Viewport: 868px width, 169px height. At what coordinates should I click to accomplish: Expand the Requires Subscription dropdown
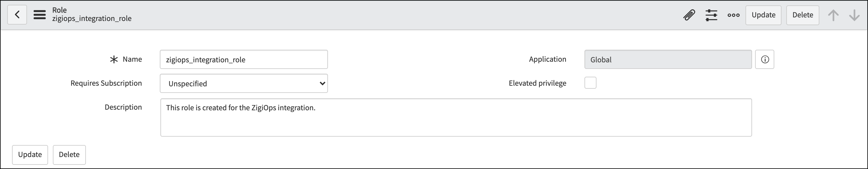pyautogui.click(x=244, y=83)
